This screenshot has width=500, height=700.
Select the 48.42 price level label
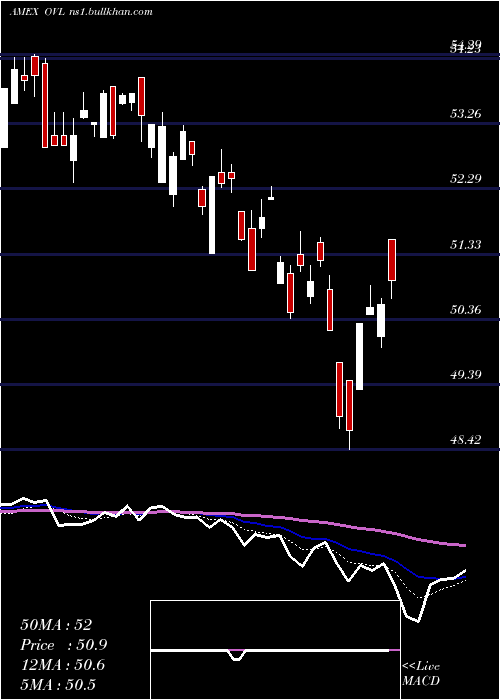(466, 440)
